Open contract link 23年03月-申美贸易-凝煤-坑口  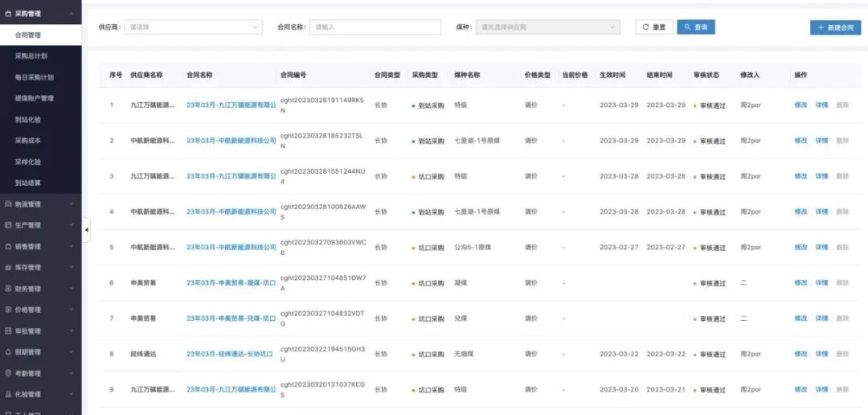231,282
